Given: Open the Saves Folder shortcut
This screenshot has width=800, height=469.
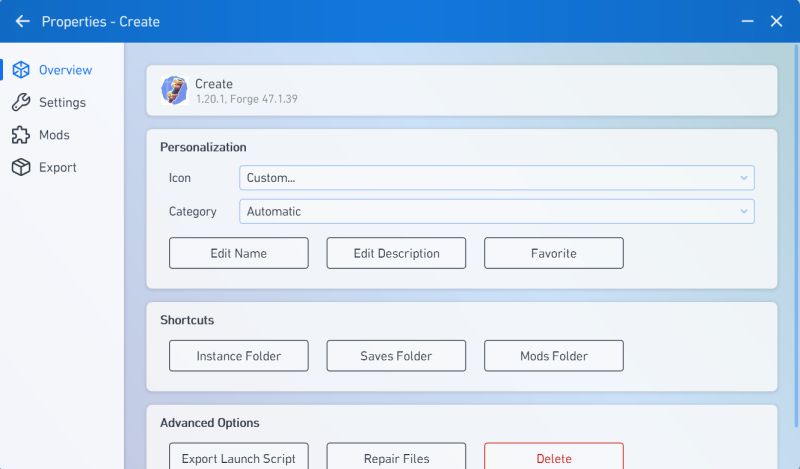Looking at the screenshot, I should 396,356.
